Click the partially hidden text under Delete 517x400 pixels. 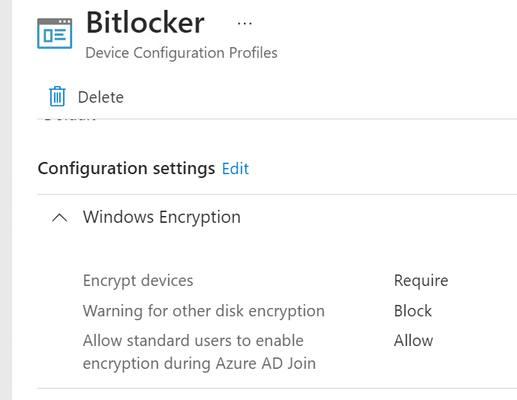tap(70, 118)
